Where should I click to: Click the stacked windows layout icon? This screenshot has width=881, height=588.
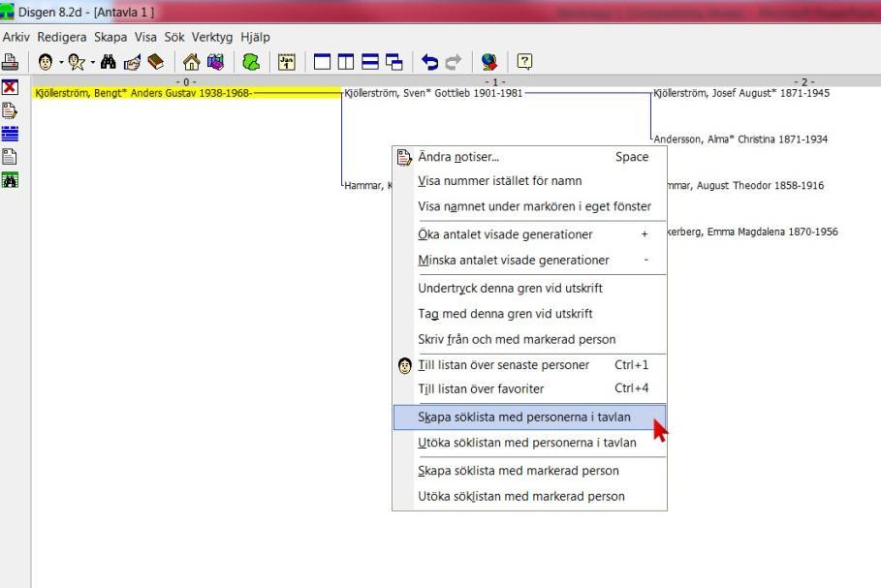(x=370, y=62)
